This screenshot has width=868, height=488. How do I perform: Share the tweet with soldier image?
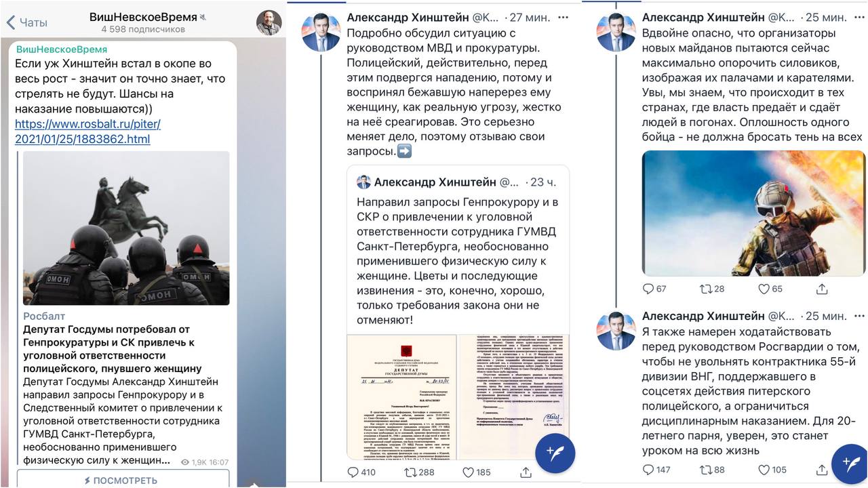click(822, 289)
